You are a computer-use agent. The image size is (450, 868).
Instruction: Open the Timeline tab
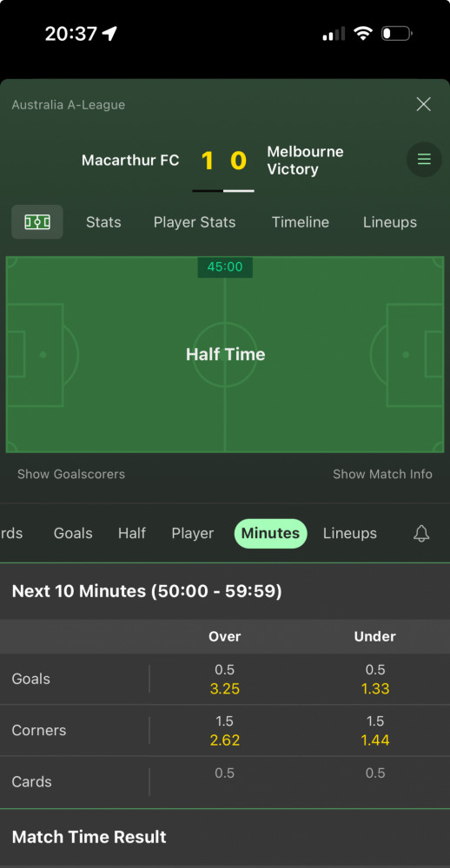[x=301, y=222]
